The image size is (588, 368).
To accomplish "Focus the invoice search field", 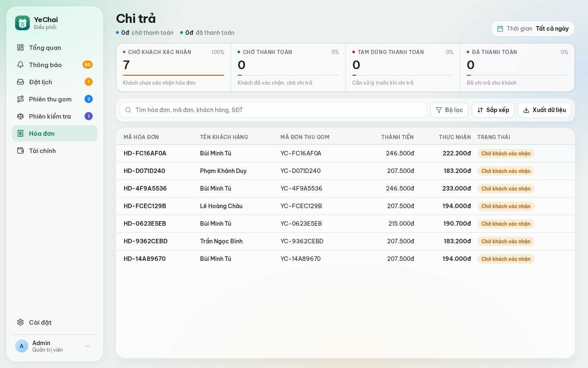I will [273, 110].
